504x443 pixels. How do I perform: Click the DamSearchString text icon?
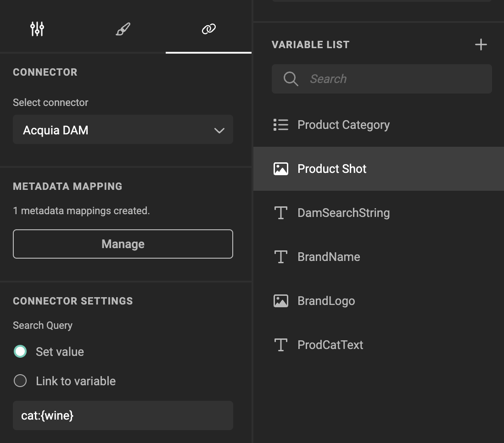(280, 213)
